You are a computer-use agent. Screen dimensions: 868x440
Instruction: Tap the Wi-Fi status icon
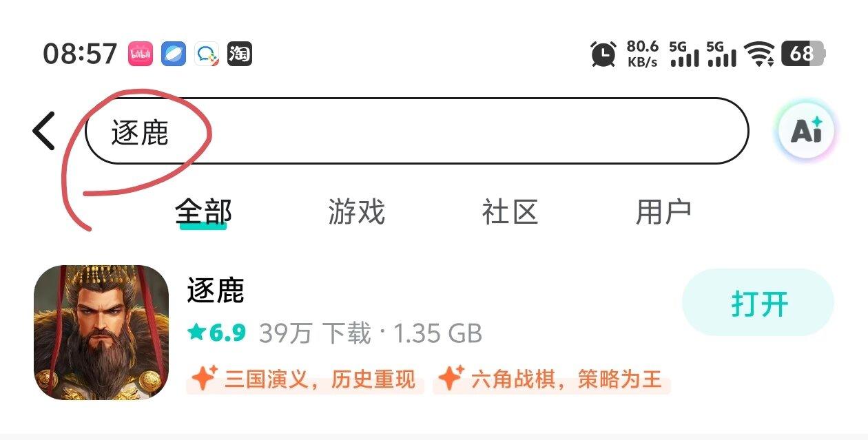pos(760,53)
